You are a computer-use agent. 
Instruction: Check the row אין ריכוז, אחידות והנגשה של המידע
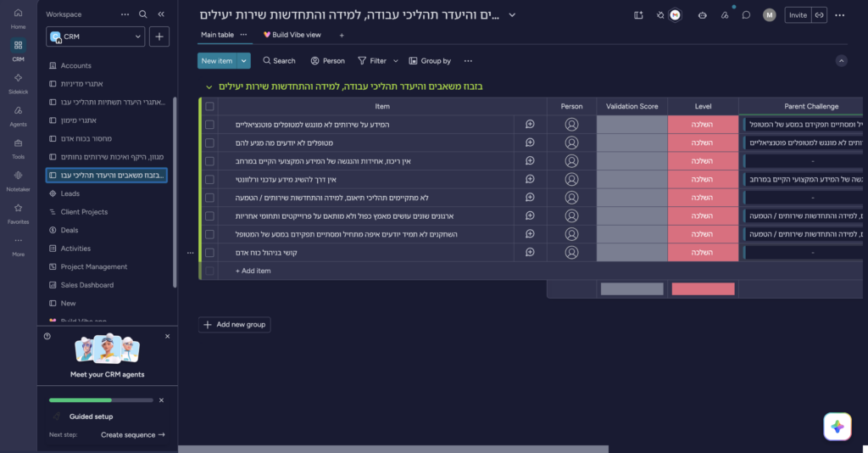[x=209, y=161]
